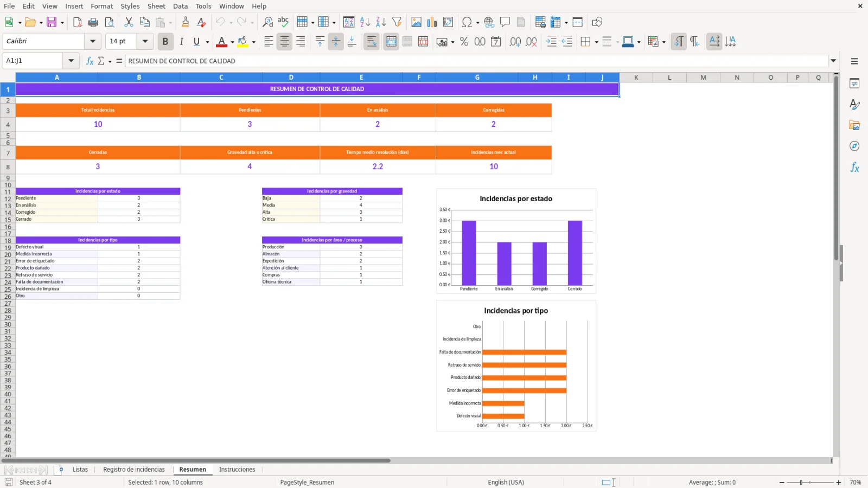868x488 pixels.
Task: Toggle underline formatting
Action: [197, 42]
